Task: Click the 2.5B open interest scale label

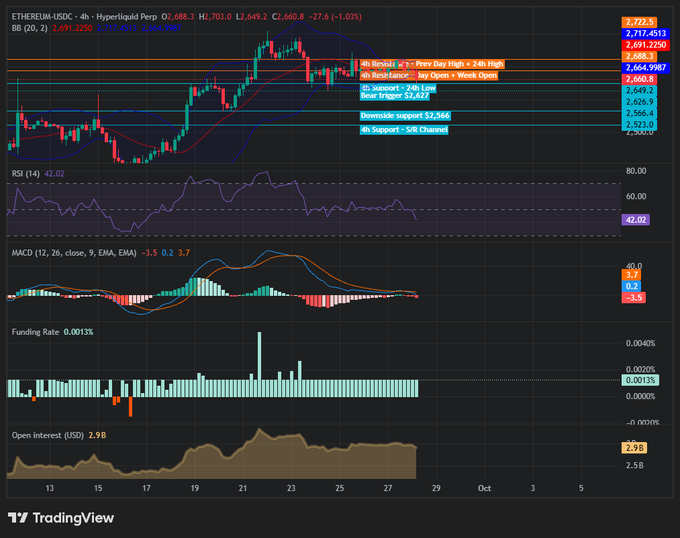Action: coord(634,466)
